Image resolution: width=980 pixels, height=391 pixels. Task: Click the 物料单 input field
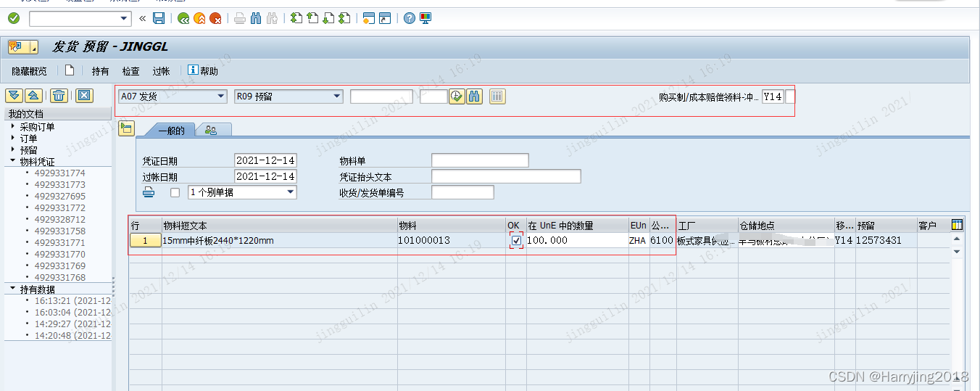[x=480, y=160]
